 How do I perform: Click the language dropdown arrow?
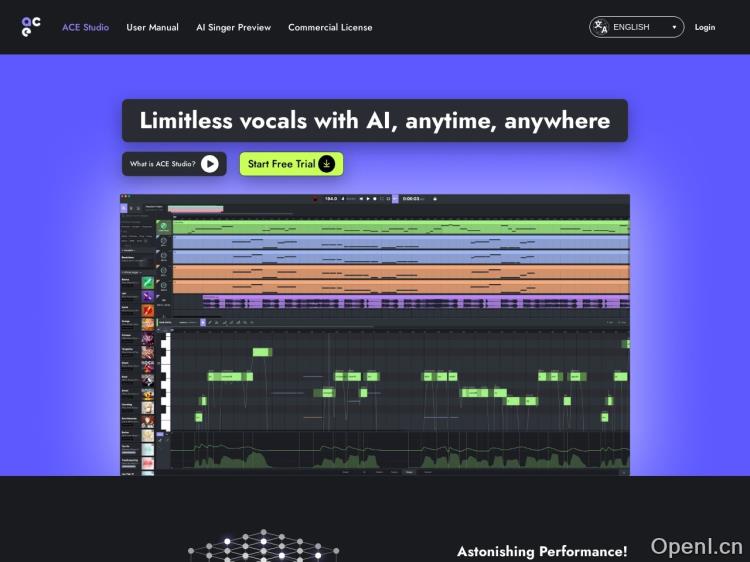click(x=674, y=28)
